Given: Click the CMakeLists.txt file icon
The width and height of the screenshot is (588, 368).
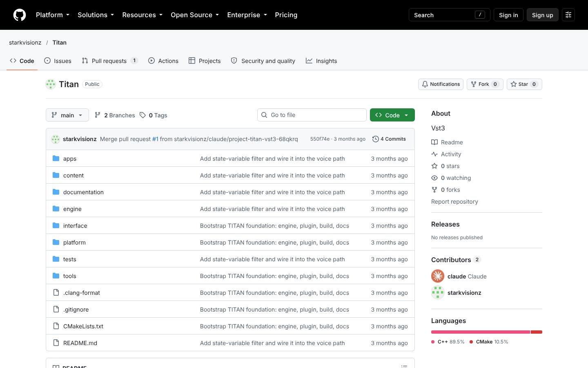Looking at the screenshot, I should coord(56,326).
